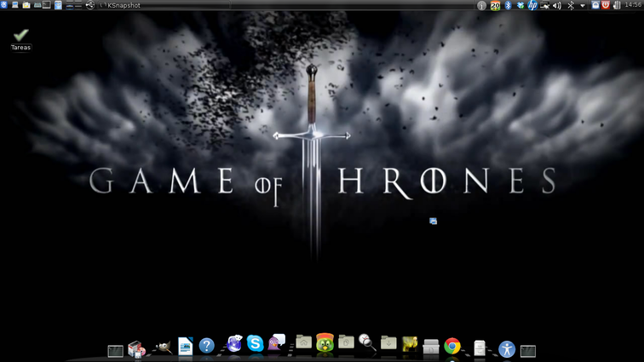Open the USB device notifier

click(x=90, y=5)
